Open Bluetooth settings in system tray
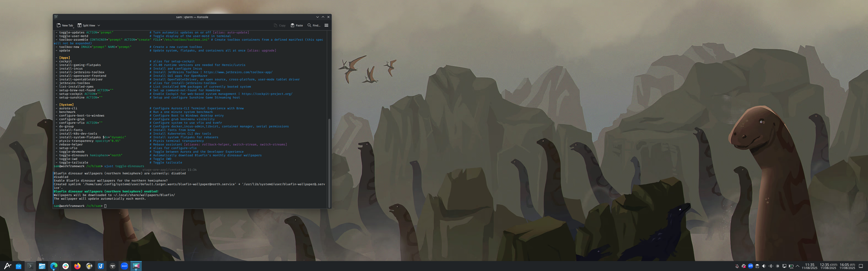The height and width of the screenshot is (271, 868). (x=771, y=266)
